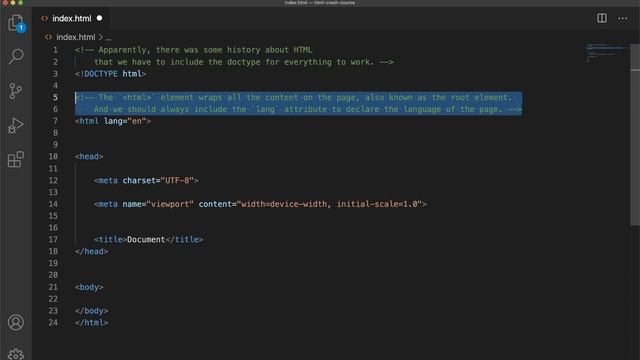Click line number 5 in the gutter
Screen dimensions: 640x360
coord(55,97)
